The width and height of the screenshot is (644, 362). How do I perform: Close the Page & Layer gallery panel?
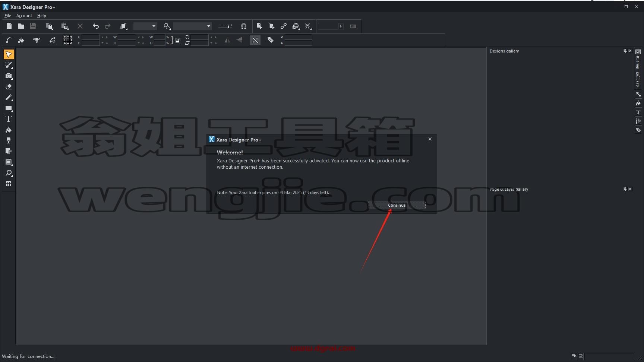(x=630, y=189)
